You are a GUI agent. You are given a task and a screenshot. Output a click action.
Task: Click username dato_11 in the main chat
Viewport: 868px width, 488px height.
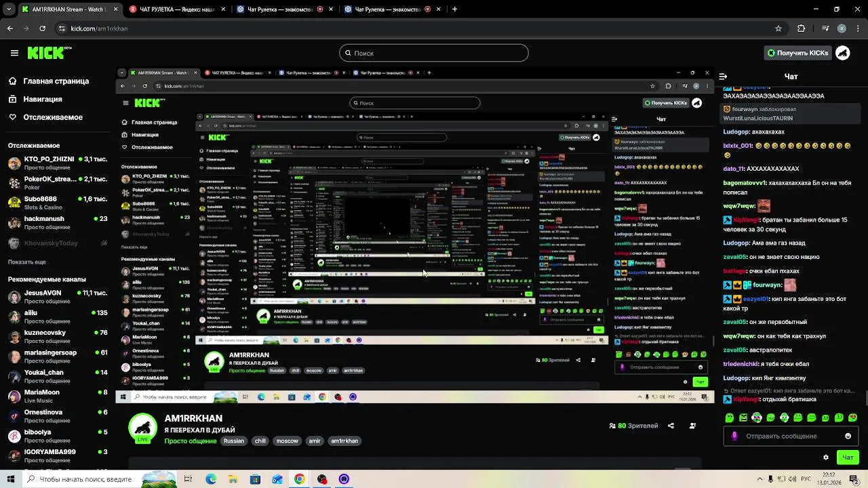(733, 169)
